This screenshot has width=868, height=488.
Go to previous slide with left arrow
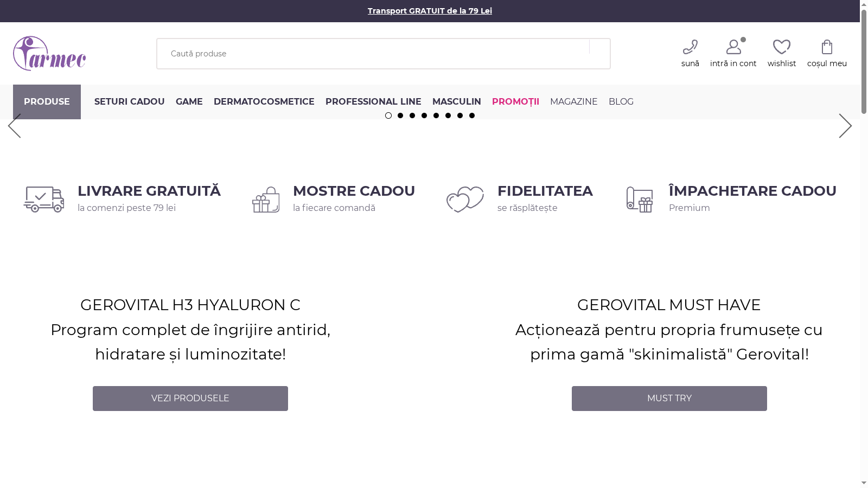coord(15,126)
